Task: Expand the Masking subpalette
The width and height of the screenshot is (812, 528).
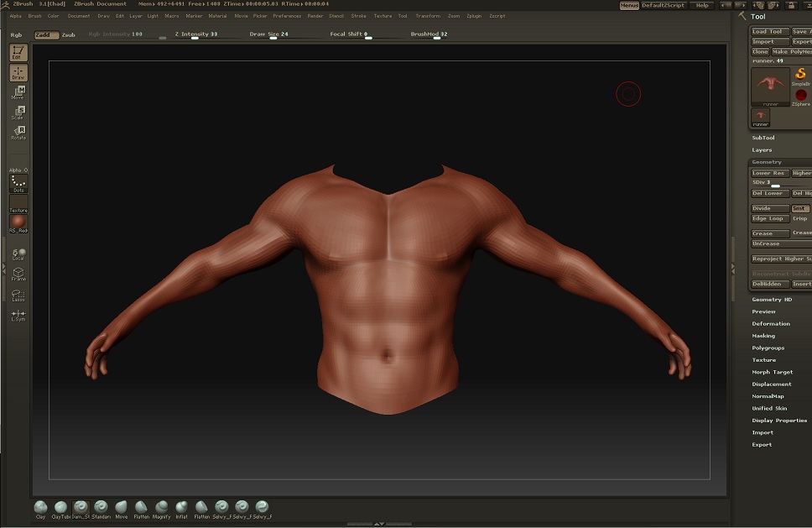Action: point(763,336)
